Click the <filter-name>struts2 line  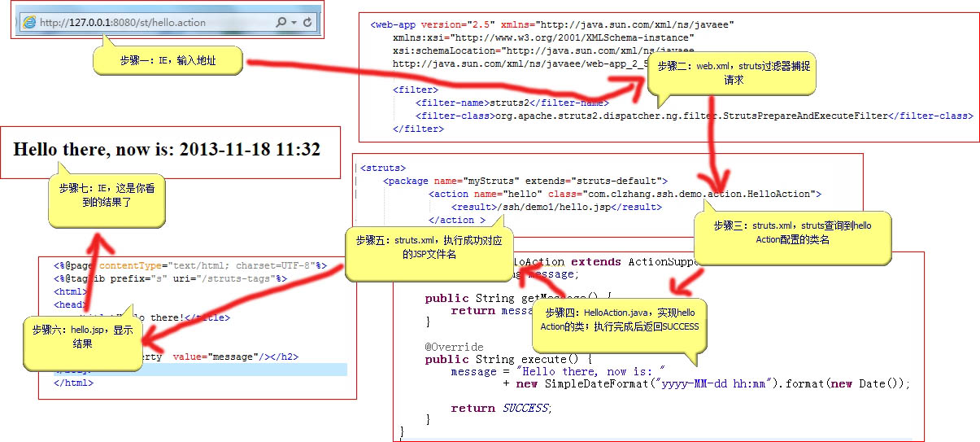click(x=512, y=103)
